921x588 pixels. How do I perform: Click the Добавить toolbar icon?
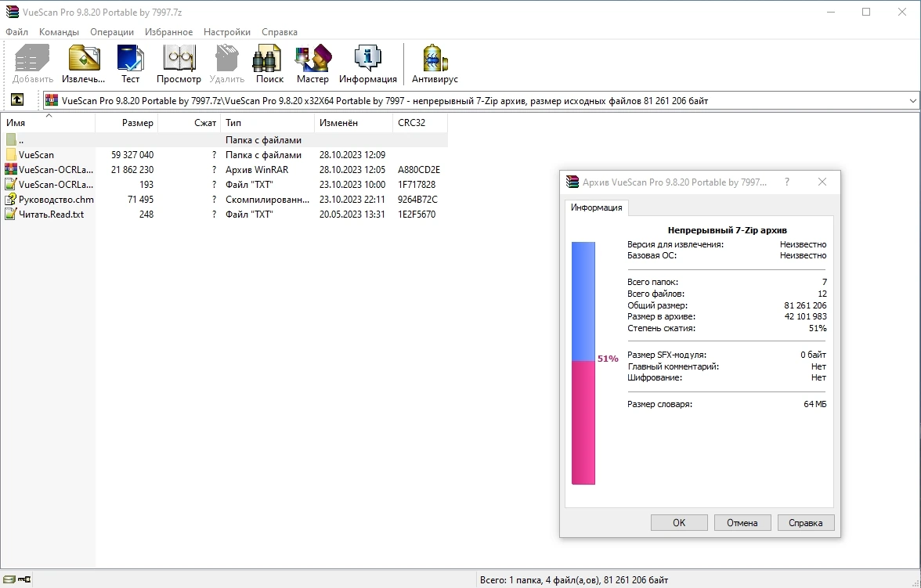(x=32, y=63)
